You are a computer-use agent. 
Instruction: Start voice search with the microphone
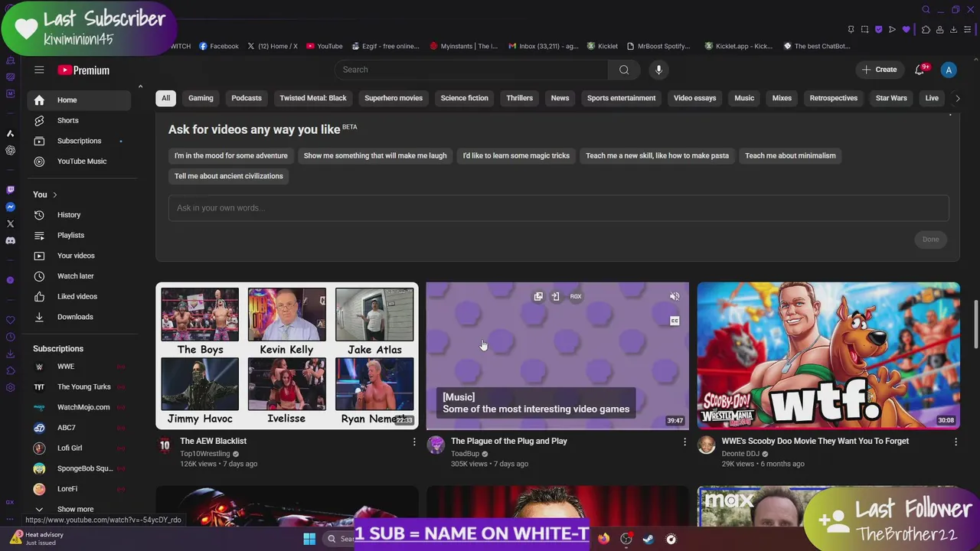coord(658,70)
